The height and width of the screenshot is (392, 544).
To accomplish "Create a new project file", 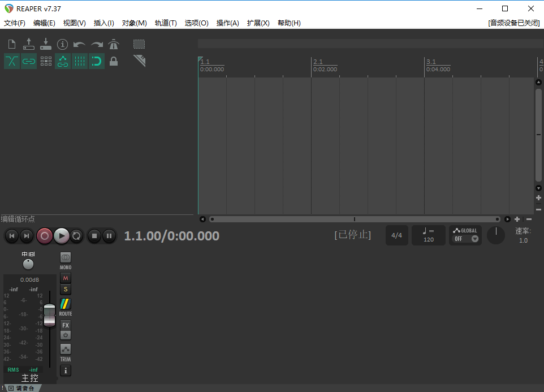I will (11, 44).
